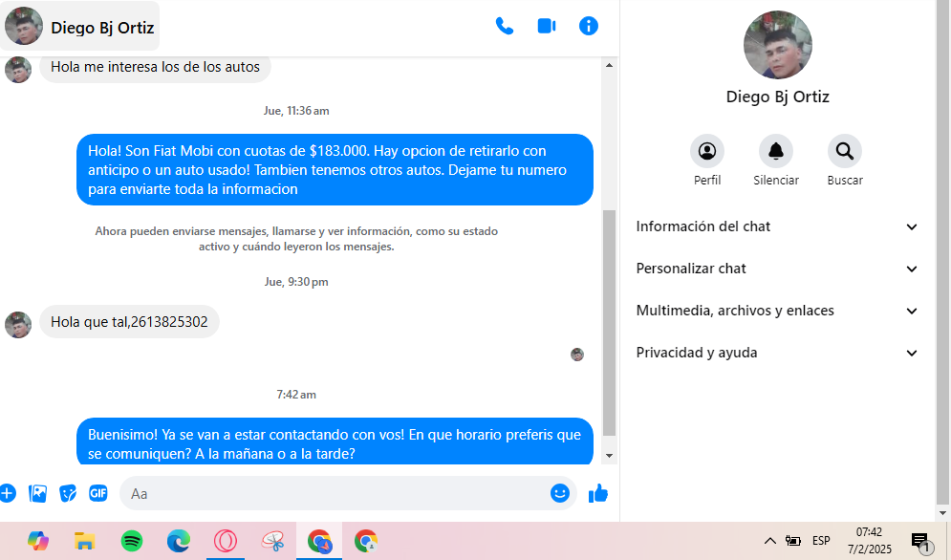Click the Aa message input field
Image resolution: width=951 pixels, height=560 pixels.
click(x=335, y=493)
